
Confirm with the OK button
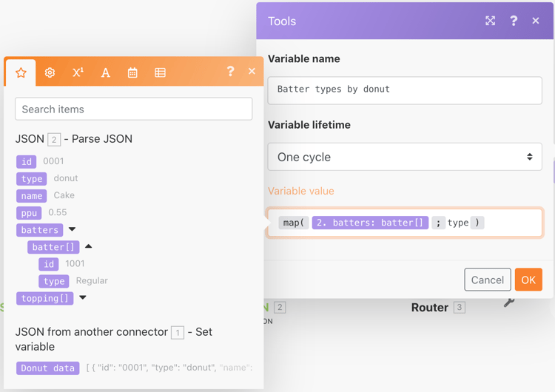[528, 280]
